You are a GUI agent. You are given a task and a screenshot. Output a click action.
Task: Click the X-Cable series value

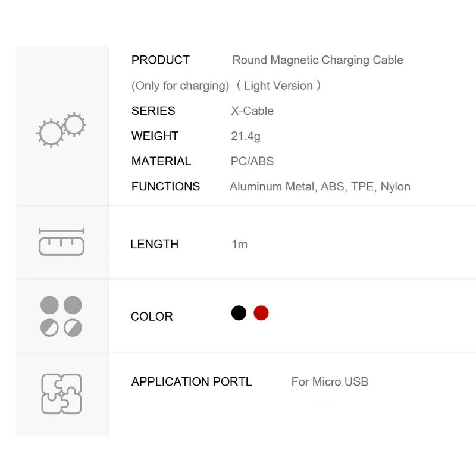(252, 111)
